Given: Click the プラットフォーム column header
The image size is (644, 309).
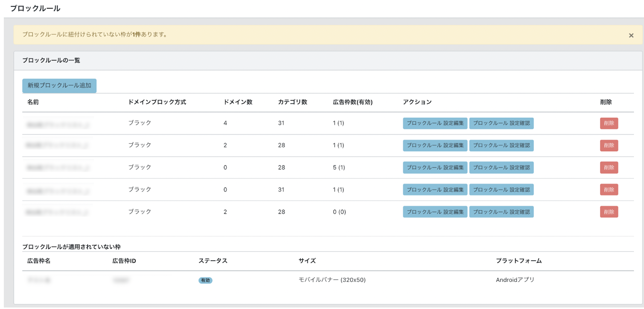Looking at the screenshot, I should coord(519,261).
